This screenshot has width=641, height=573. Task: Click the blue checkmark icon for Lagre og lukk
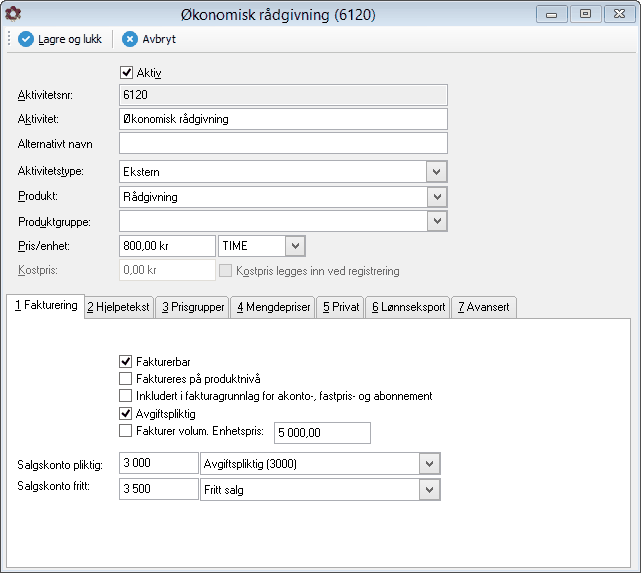pos(26,39)
